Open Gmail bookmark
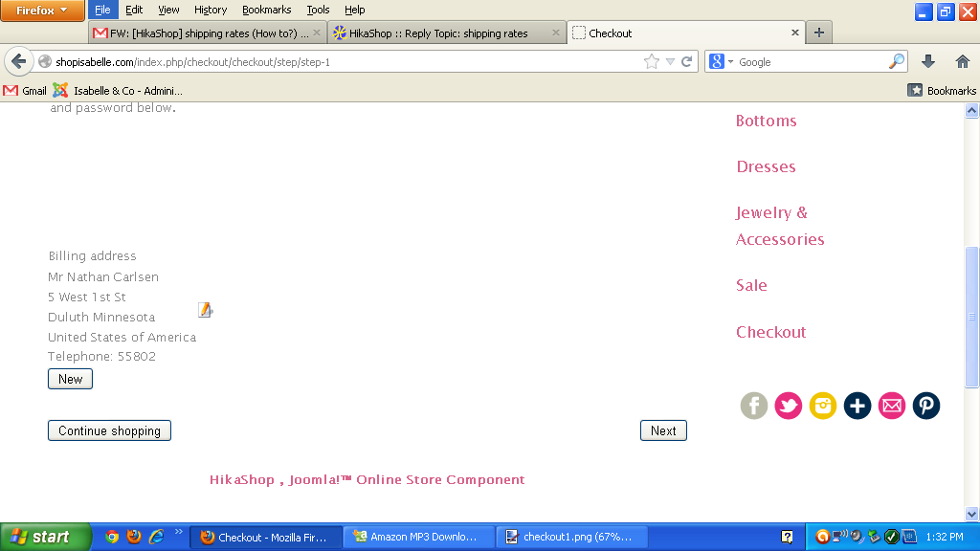This screenshot has width=980, height=551. click(24, 91)
